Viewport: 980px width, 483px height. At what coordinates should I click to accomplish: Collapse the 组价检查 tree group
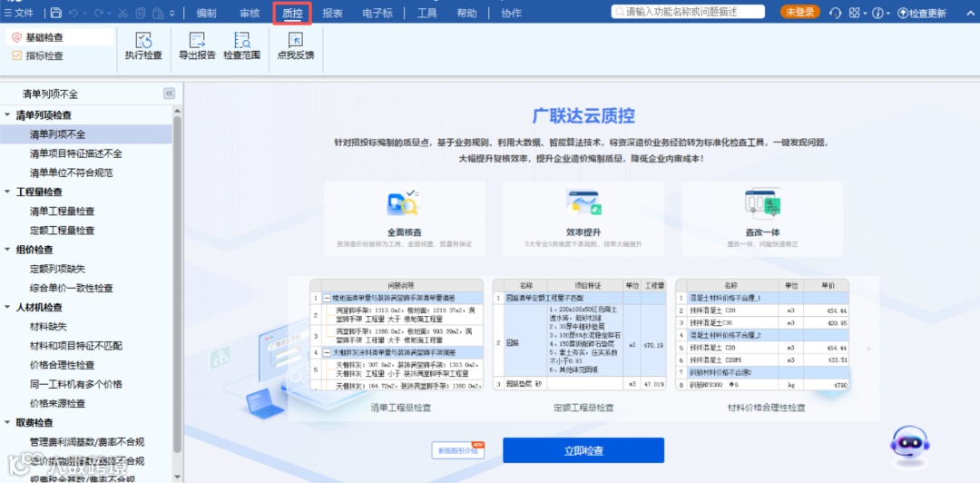7,250
